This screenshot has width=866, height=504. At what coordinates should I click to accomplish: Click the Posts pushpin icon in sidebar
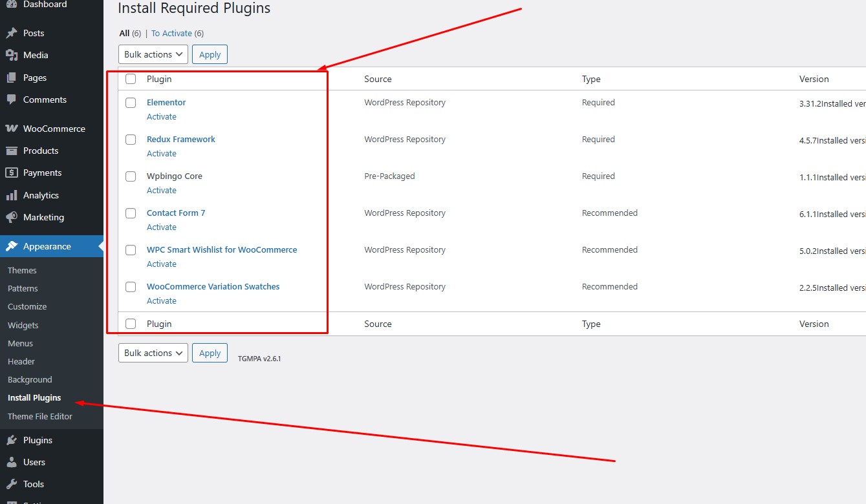pyautogui.click(x=12, y=33)
